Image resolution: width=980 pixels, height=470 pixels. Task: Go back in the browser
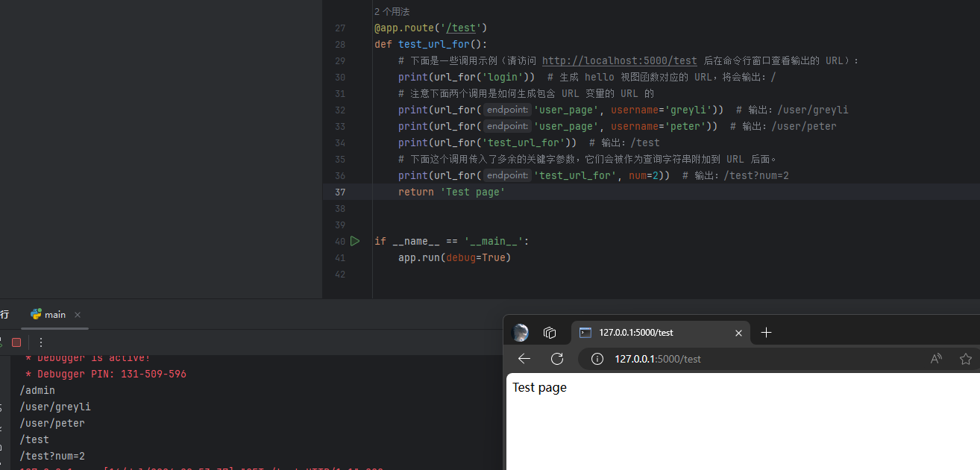(524, 359)
